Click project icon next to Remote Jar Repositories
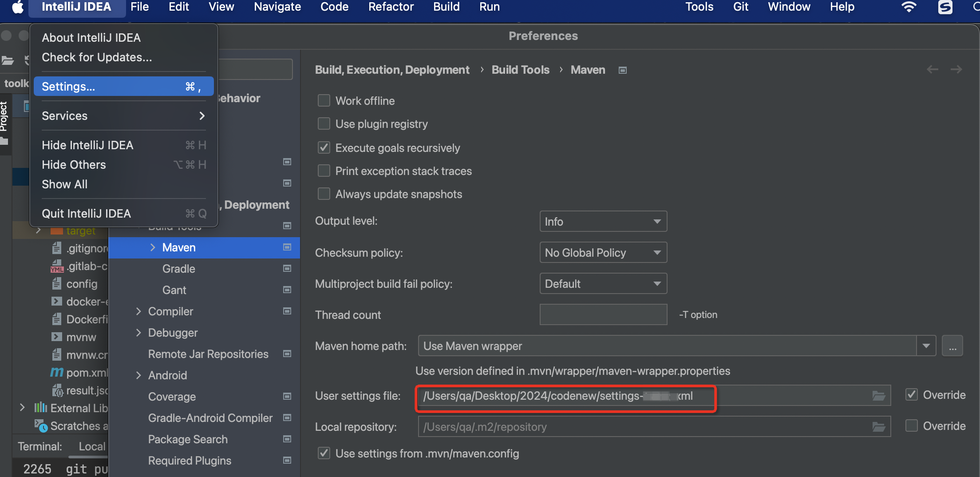The image size is (980, 477). pyautogui.click(x=287, y=354)
